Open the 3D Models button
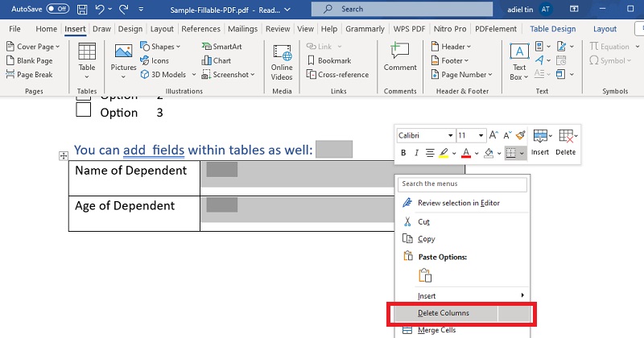Viewport: 644px width, 338px height. point(163,75)
